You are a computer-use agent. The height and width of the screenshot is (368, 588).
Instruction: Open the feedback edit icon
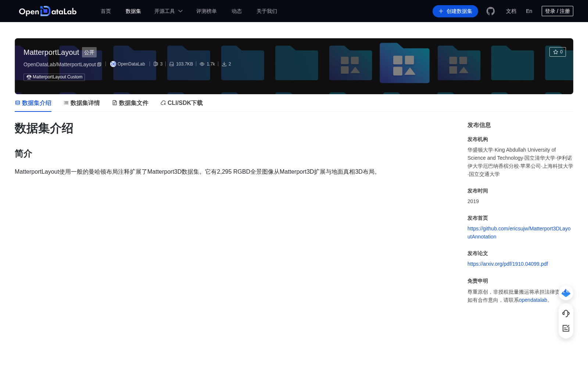click(x=566, y=328)
